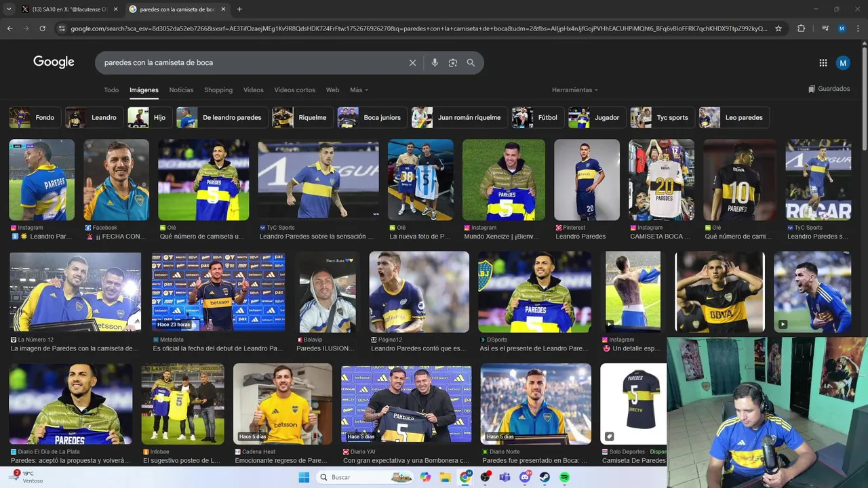Open Infobae 'El sugestivo posteo' link
This screenshot has height=488, width=868.
[x=182, y=461]
